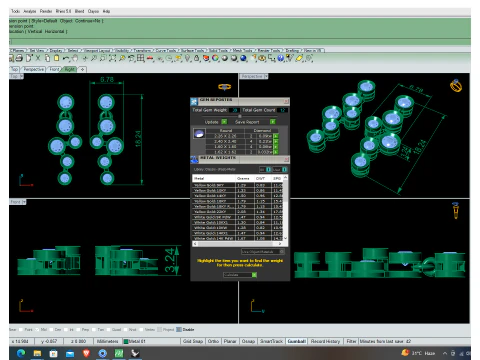Open Brave browser from the taskbar

[x=86, y=353]
